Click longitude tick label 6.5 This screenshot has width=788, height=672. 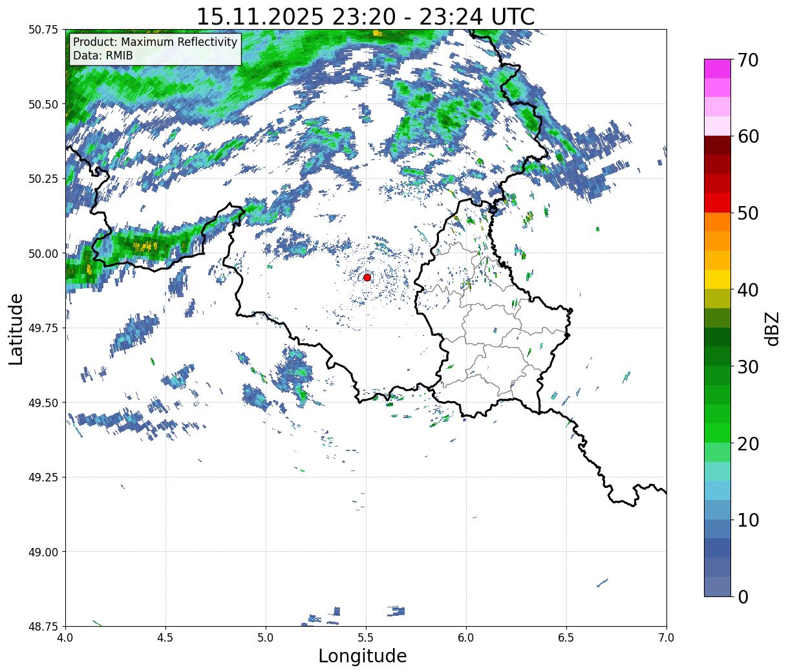click(566, 637)
